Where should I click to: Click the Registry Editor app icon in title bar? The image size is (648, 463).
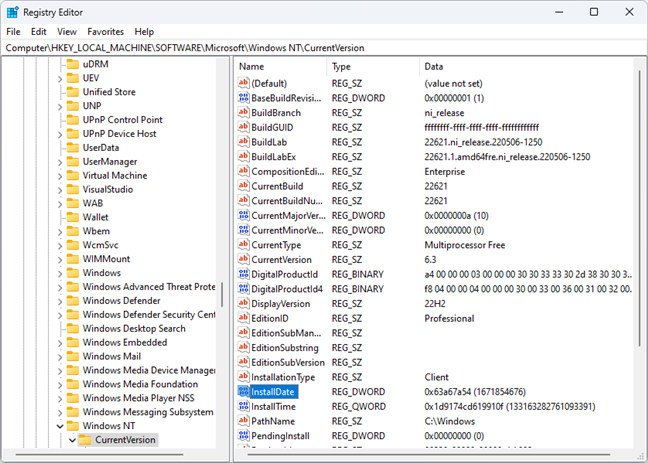click(x=12, y=12)
